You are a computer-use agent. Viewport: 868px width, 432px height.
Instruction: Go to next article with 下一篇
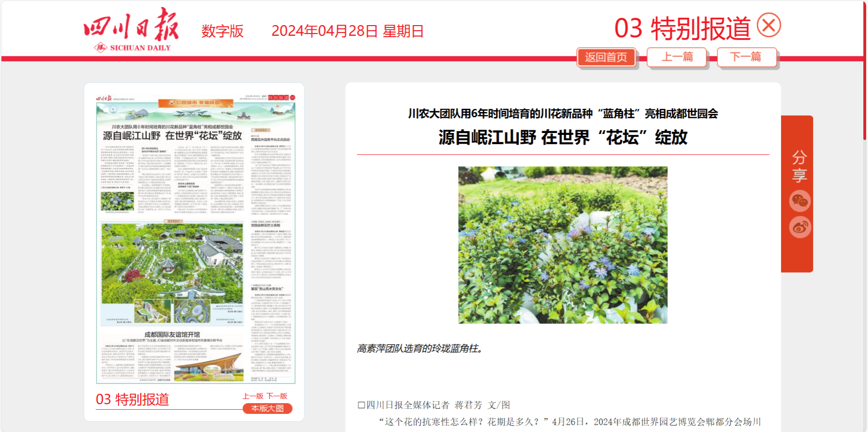click(x=746, y=57)
